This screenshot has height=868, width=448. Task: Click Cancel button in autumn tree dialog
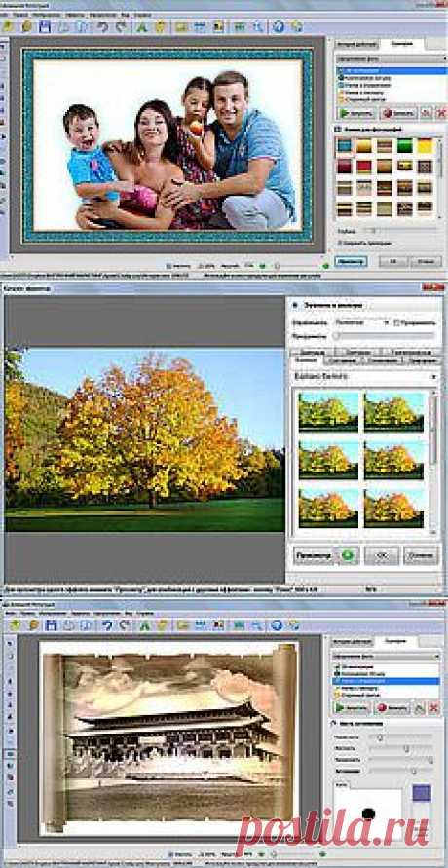click(x=421, y=555)
